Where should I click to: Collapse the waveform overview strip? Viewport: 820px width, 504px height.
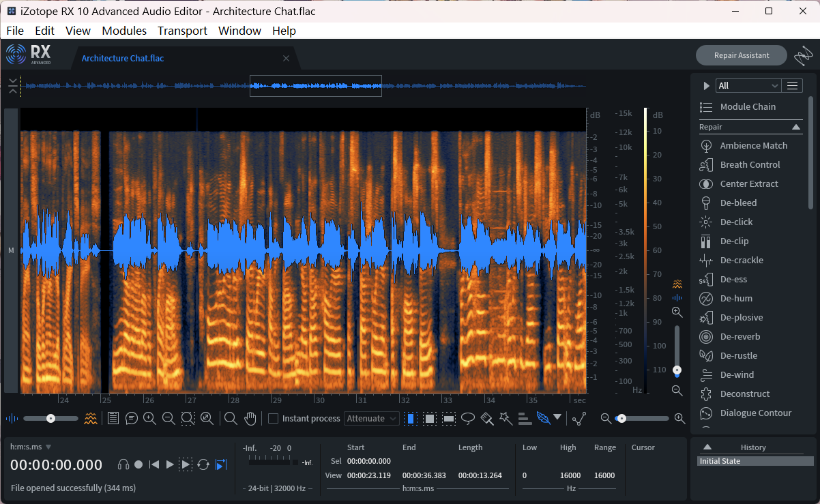click(13, 86)
